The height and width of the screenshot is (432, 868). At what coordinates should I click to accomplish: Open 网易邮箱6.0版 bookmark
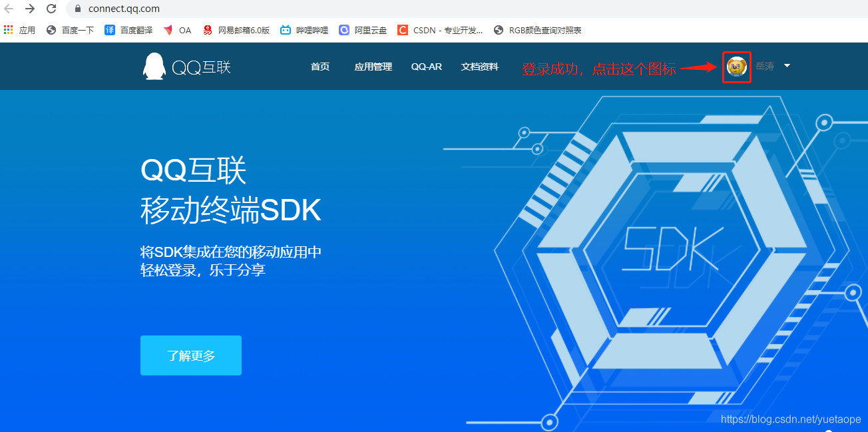click(238, 29)
